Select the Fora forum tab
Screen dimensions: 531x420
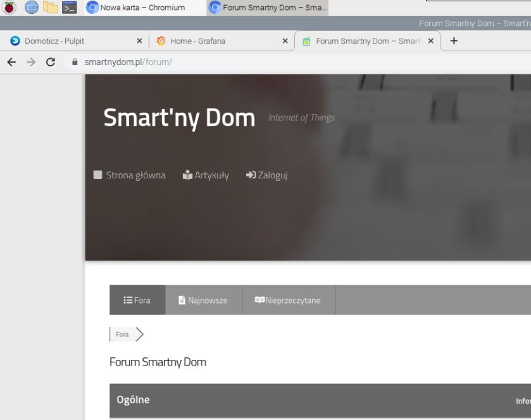click(137, 300)
